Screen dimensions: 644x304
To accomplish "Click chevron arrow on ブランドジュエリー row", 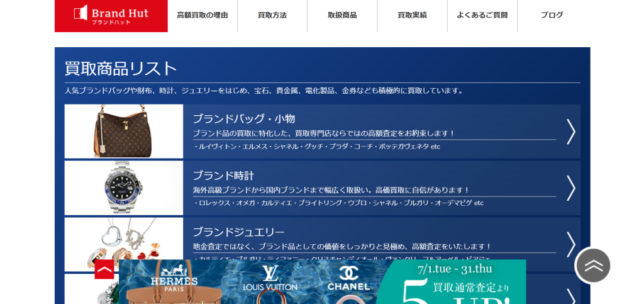I will click(x=571, y=245).
